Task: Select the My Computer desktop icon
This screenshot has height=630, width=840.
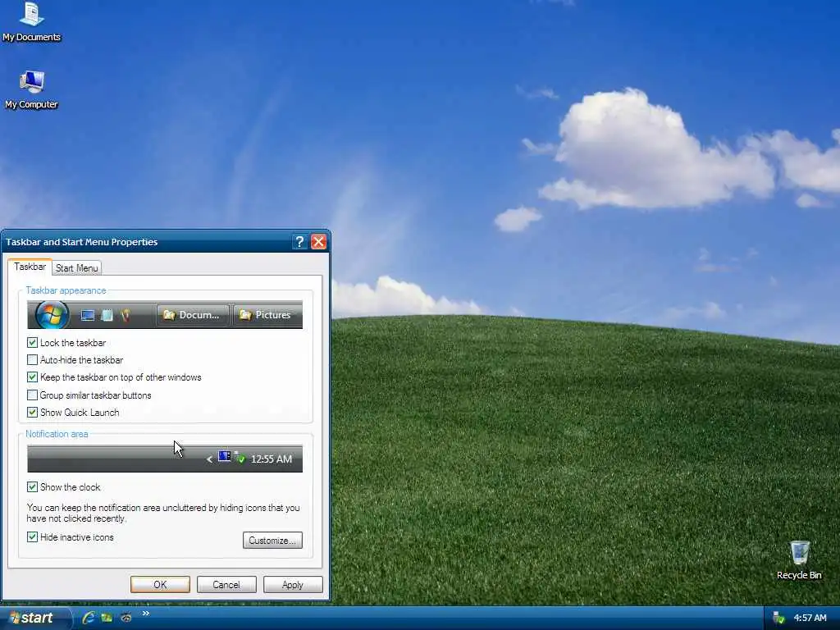Action: pos(31,89)
